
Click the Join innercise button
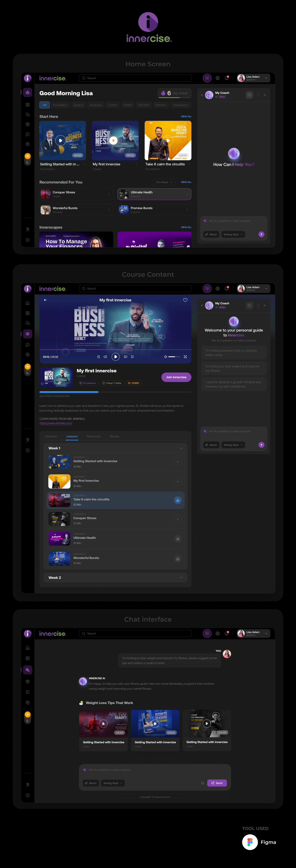pos(176,377)
